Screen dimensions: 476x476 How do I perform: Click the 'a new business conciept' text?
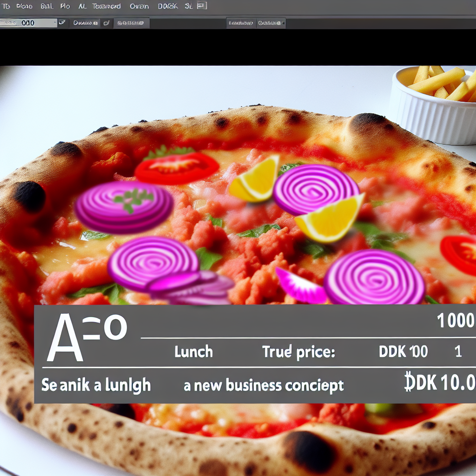264,386
